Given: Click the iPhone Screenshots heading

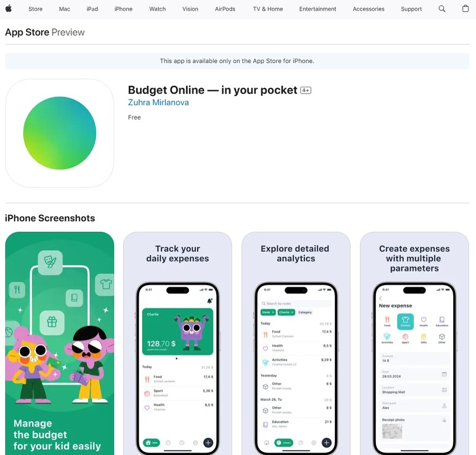Looking at the screenshot, I should pos(50,218).
